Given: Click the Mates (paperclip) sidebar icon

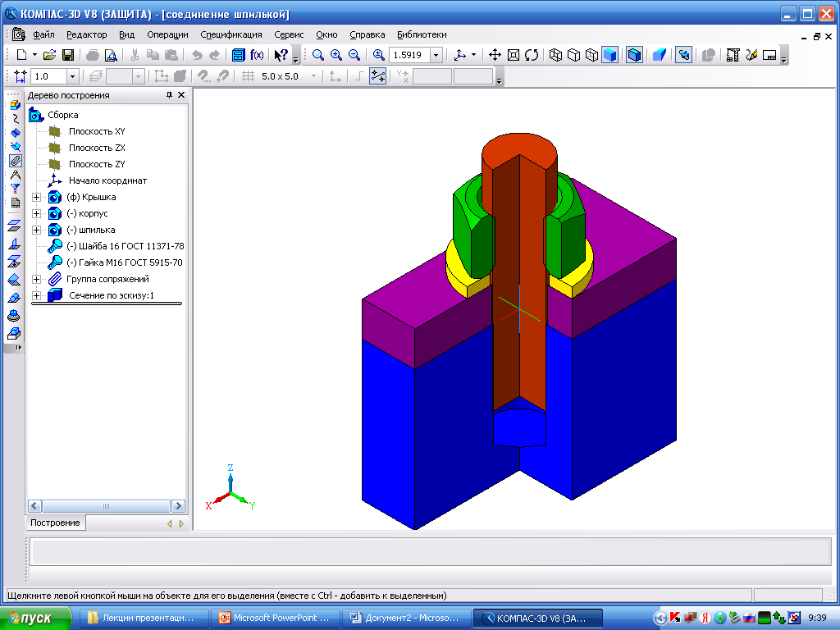Looking at the screenshot, I should 15,160.
